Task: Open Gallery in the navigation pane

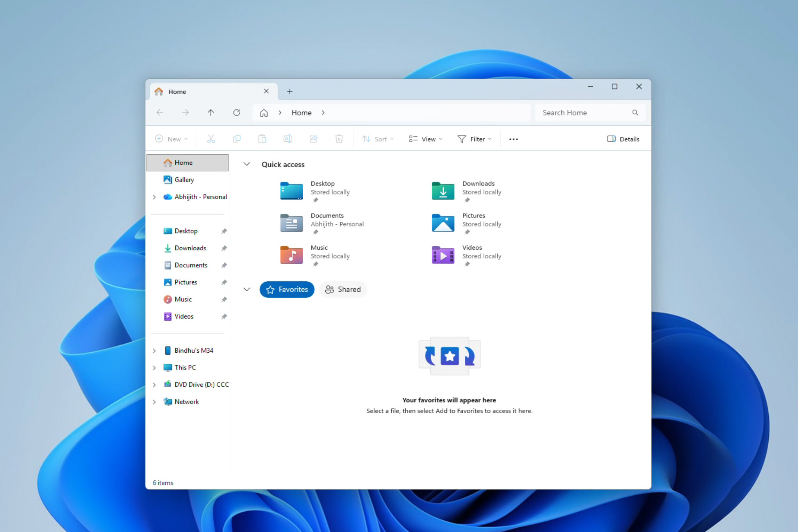Action: 184,180
